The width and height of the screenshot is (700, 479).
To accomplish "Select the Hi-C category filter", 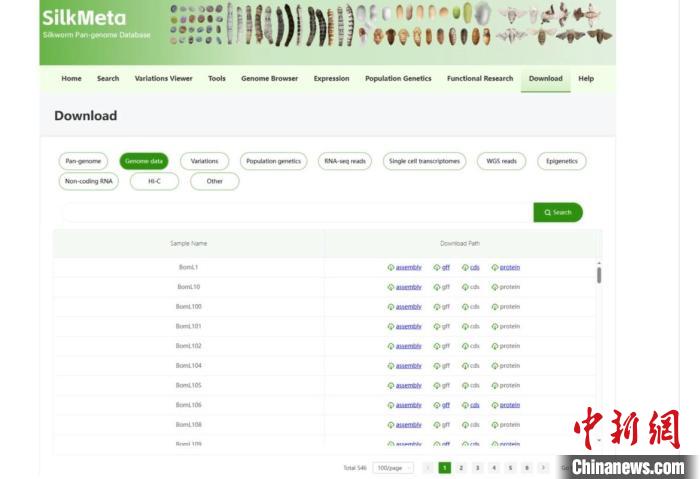I will (x=154, y=181).
